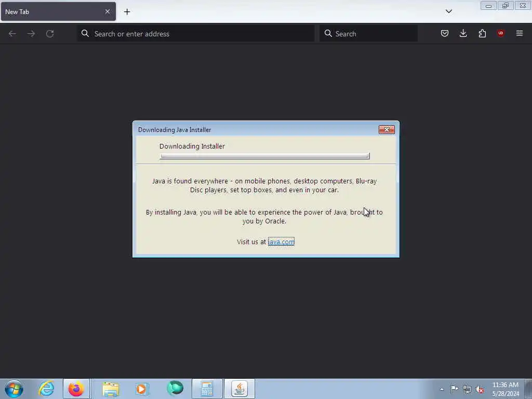Click the Firefox back arrow
The width and height of the screenshot is (532, 399).
click(12, 34)
